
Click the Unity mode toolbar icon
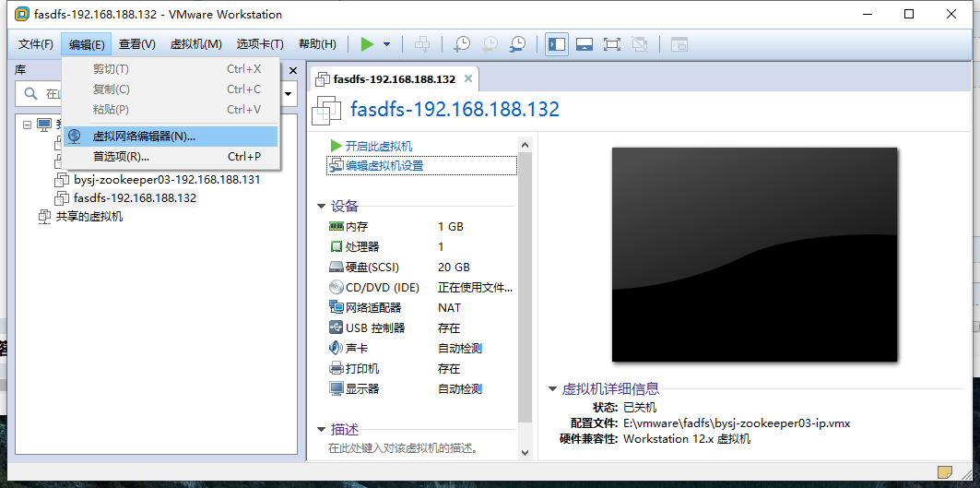[640, 44]
